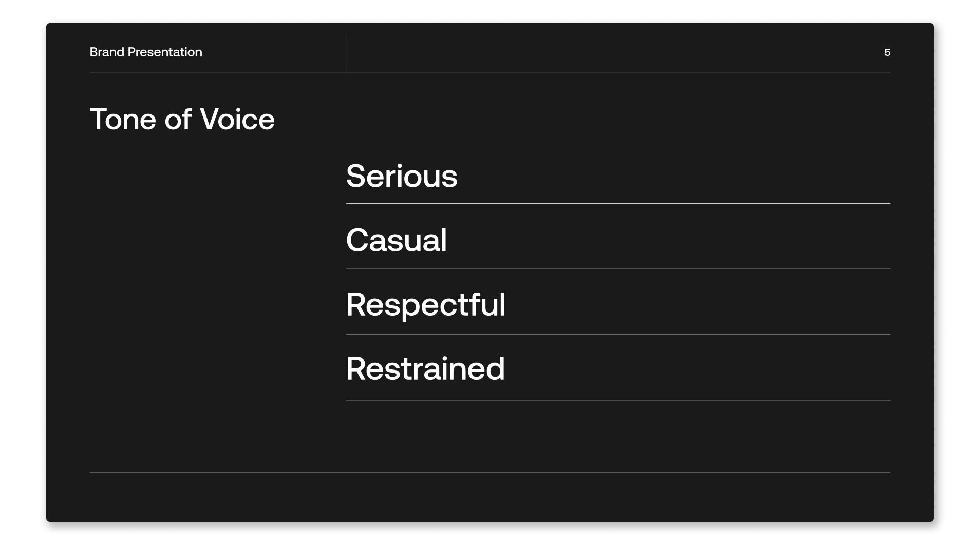Click the word "Serious" in the list

pos(401,176)
